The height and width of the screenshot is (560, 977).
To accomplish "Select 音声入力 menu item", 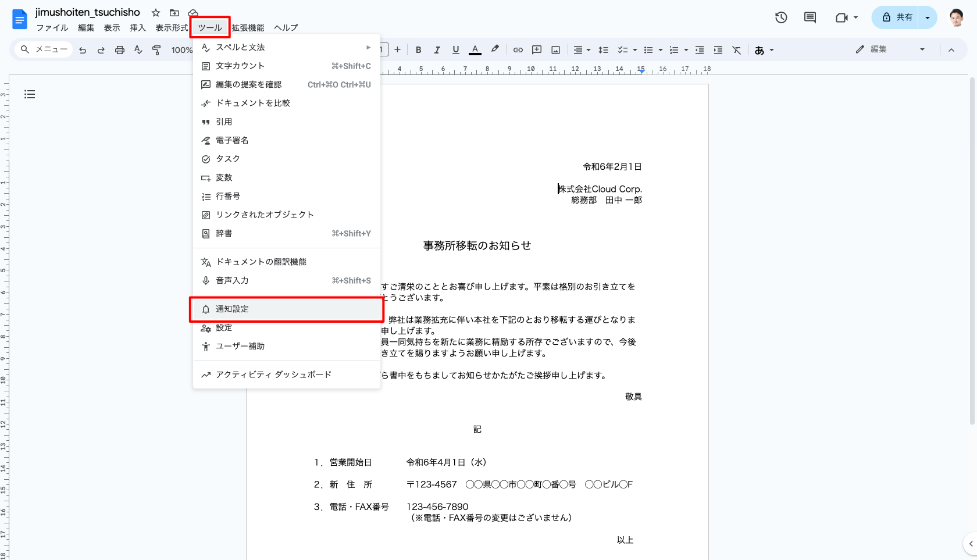I will [x=287, y=280].
